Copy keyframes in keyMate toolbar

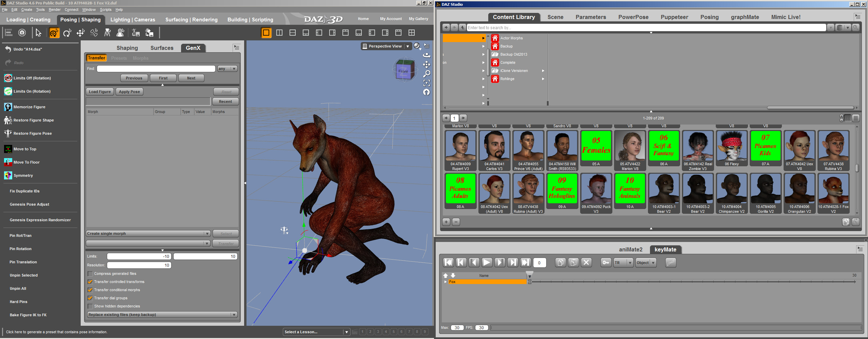(x=560, y=262)
